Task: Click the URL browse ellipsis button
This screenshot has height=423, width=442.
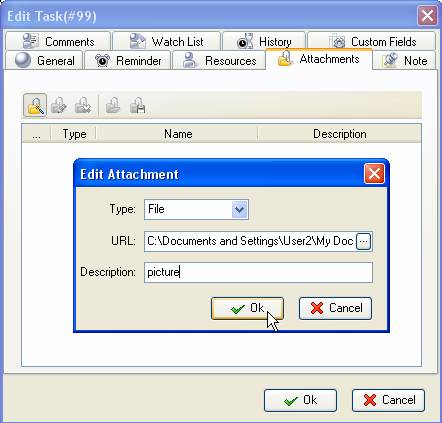Action: click(x=363, y=241)
